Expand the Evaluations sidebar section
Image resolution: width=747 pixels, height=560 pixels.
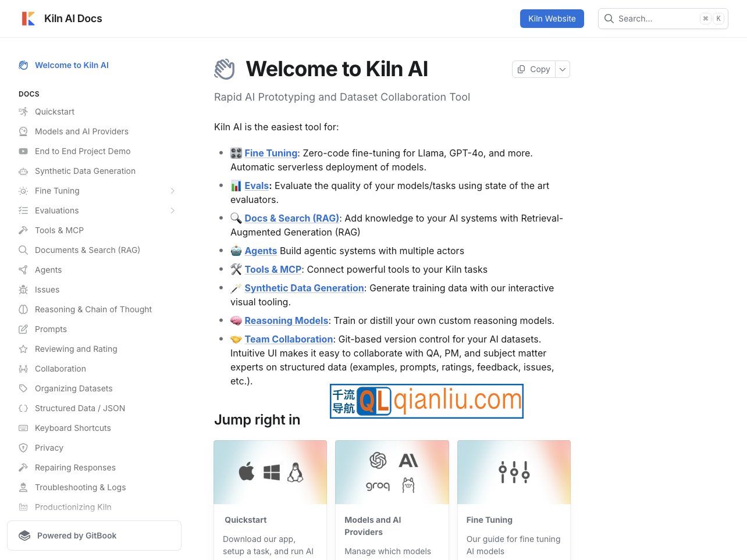pyautogui.click(x=173, y=211)
